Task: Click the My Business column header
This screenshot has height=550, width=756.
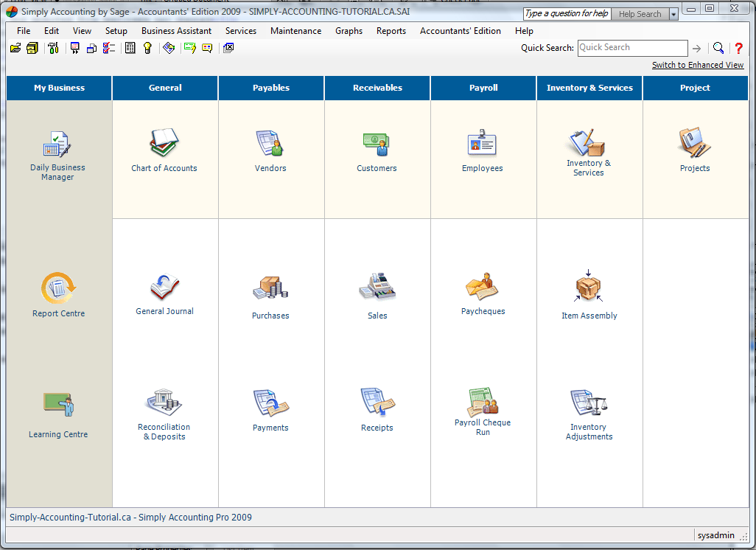Action: click(x=59, y=88)
